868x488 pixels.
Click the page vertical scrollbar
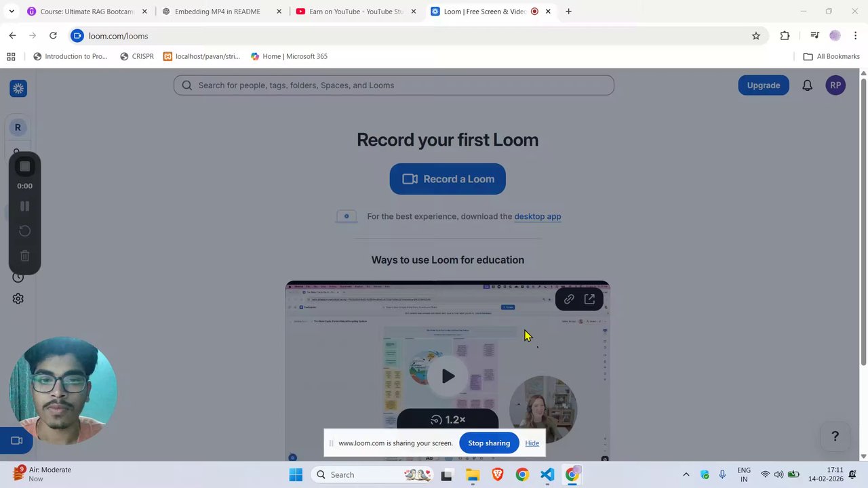pos(863,222)
